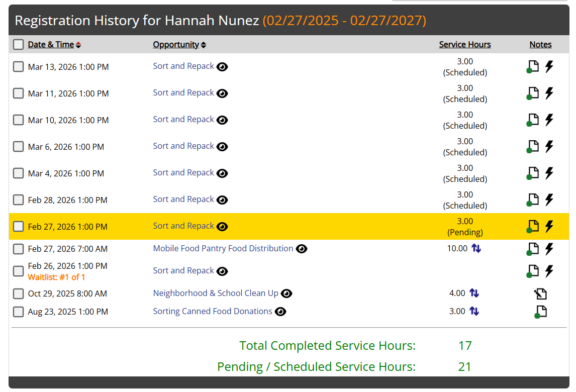View eye icon beside Sorting Canned Food Donations
This screenshot has width=576, height=392.
coord(280,312)
